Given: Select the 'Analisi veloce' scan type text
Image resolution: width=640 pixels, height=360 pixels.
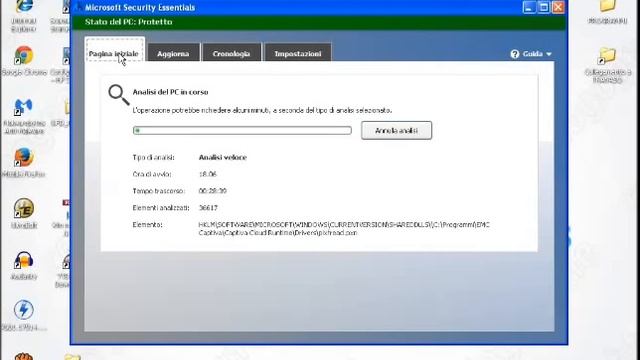Looking at the screenshot, I should tap(222, 158).
